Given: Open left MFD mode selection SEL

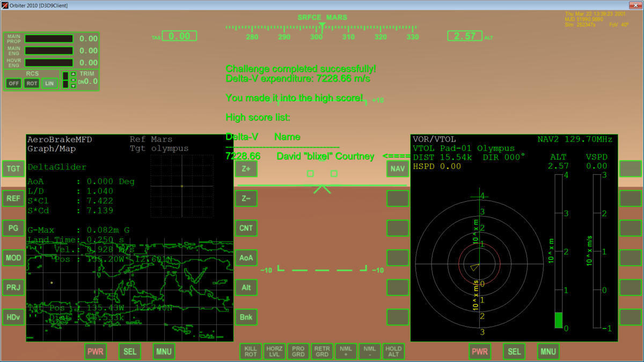Looking at the screenshot, I should (x=130, y=352).
